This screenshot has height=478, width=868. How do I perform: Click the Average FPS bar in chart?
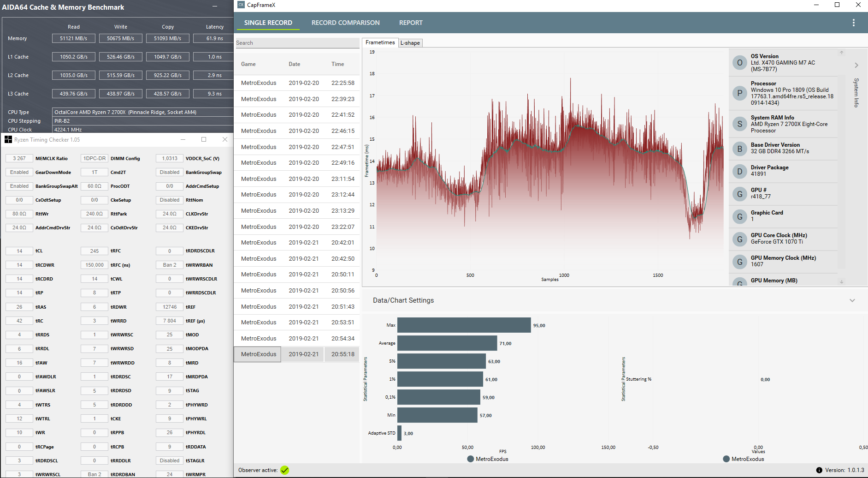447,343
